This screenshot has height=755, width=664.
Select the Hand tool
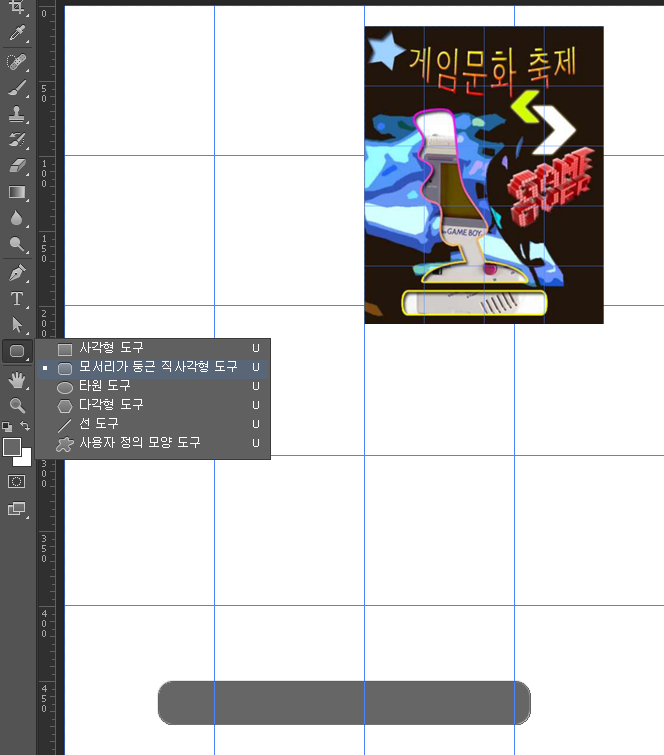(x=17, y=380)
